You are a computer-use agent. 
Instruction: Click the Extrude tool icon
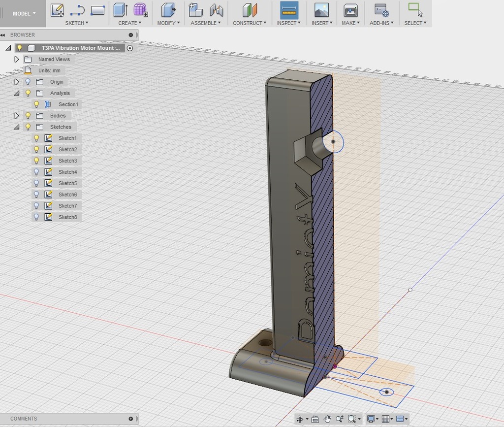(x=121, y=10)
